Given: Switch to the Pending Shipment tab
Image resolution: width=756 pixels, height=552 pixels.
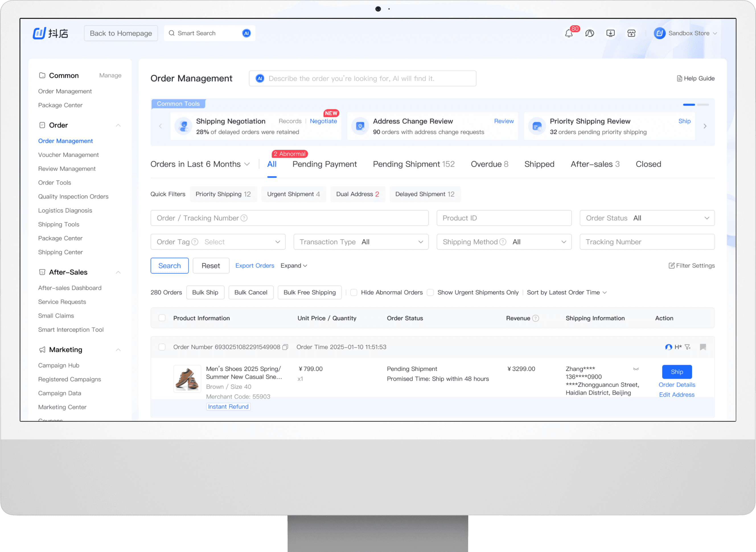Looking at the screenshot, I should pos(413,164).
